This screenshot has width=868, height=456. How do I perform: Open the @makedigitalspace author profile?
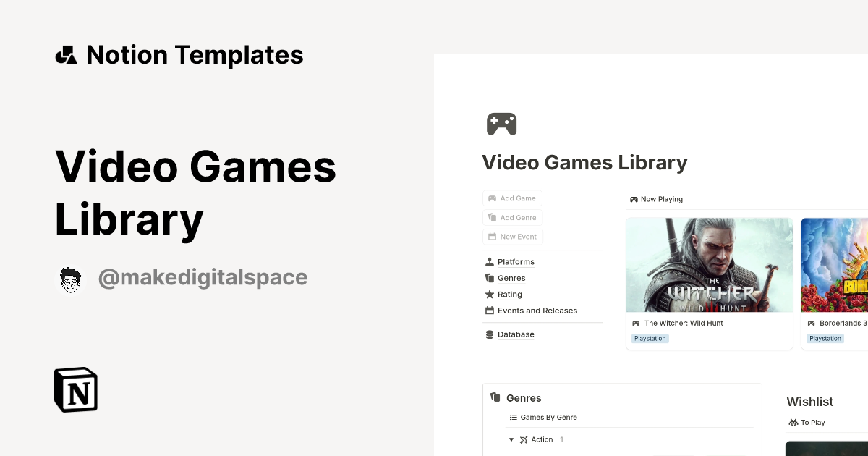tap(203, 277)
